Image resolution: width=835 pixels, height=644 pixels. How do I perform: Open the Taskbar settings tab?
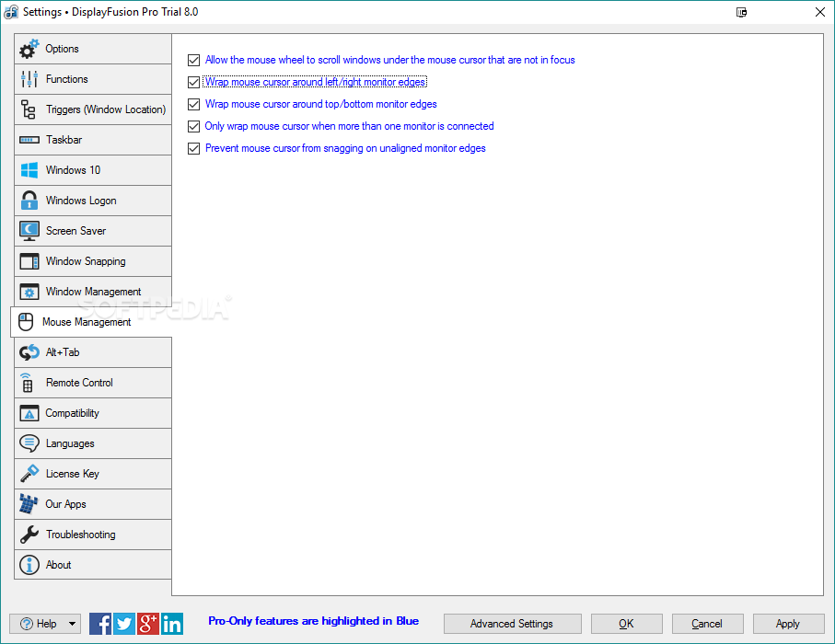(x=93, y=140)
